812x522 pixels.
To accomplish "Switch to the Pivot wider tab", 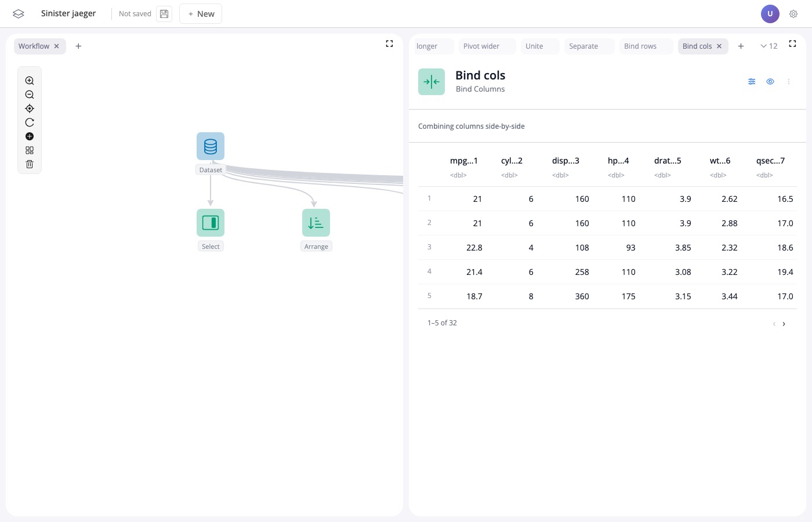I will (481, 46).
